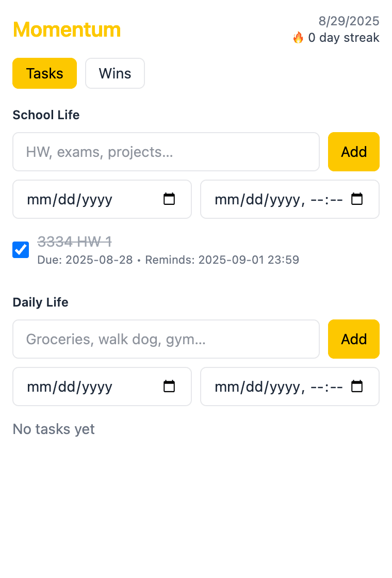Click the "No tasks yet" placeholder text

click(54, 429)
